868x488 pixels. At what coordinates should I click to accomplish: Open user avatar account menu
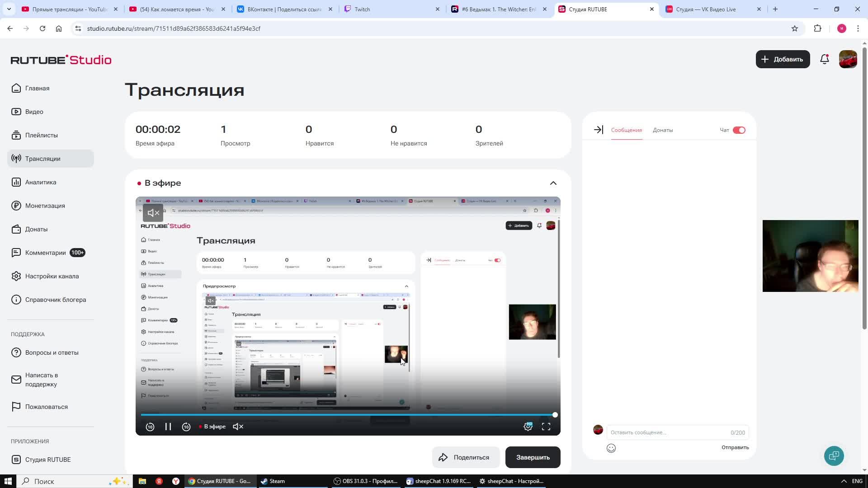pos(848,59)
